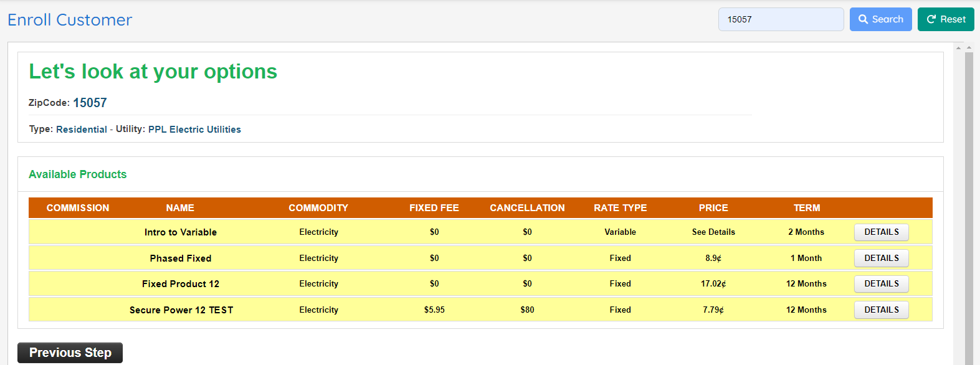Click the magnifier icon in Search button
Viewport: 980px width, 365px height.
(863, 19)
